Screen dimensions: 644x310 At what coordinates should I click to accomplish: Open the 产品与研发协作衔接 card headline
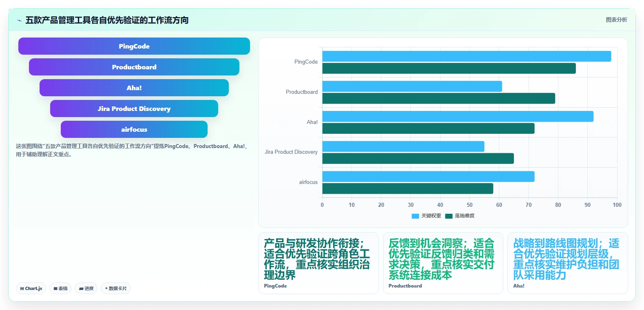click(x=317, y=259)
